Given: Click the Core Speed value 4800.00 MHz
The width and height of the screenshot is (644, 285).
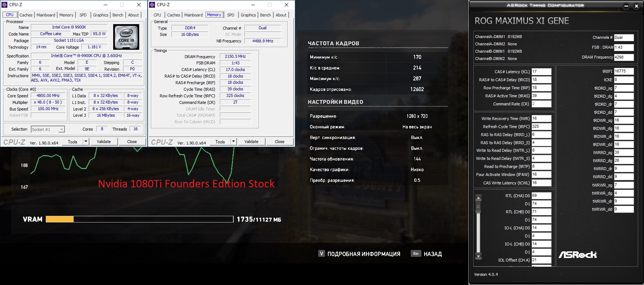Looking at the screenshot, I should click(48, 95).
